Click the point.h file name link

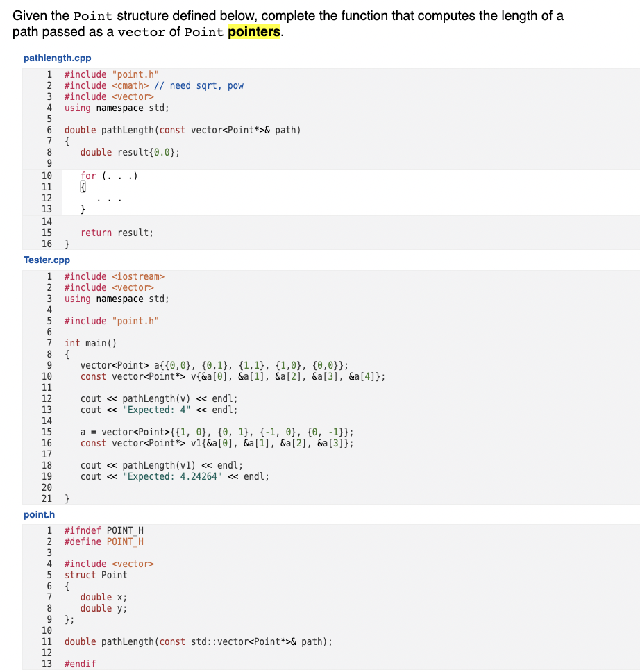(39, 514)
